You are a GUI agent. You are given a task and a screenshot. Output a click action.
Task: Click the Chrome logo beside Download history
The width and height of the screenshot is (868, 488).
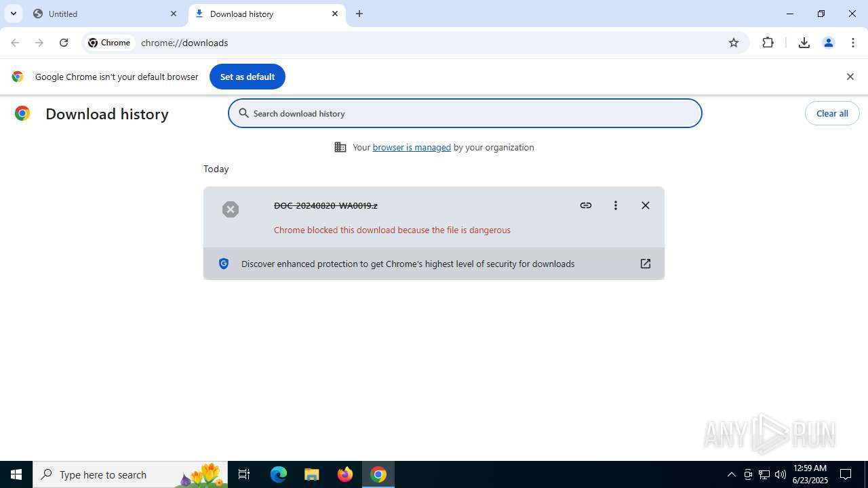[x=22, y=113]
